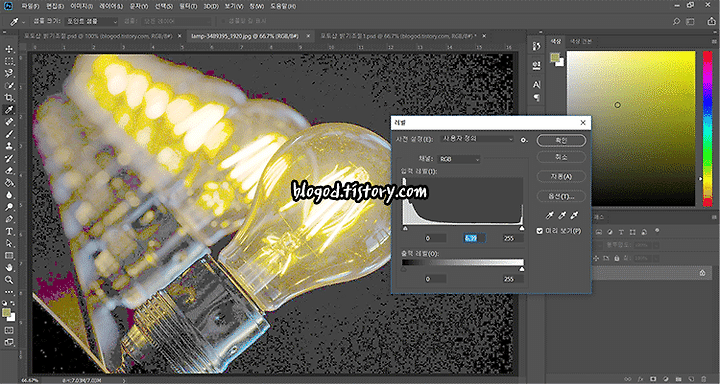Screen dimensions: 720x385
Task: Click the search icon in options bar
Action: [676, 22]
